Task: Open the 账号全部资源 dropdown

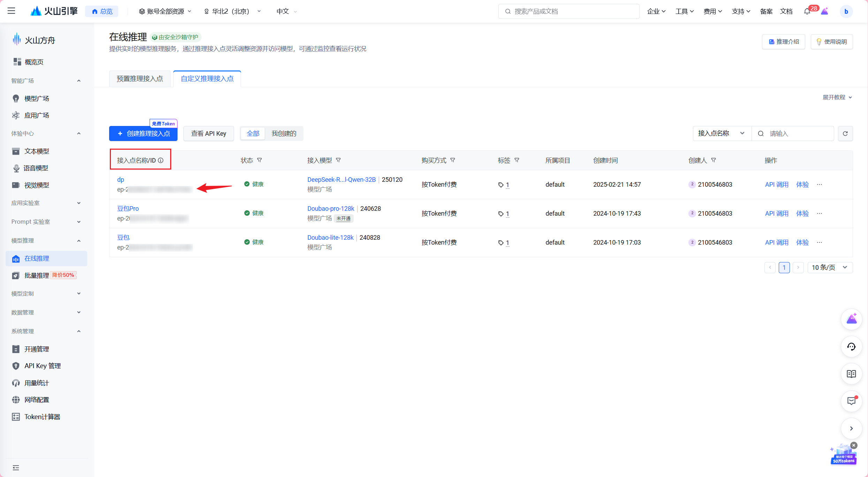Action: 165,11
